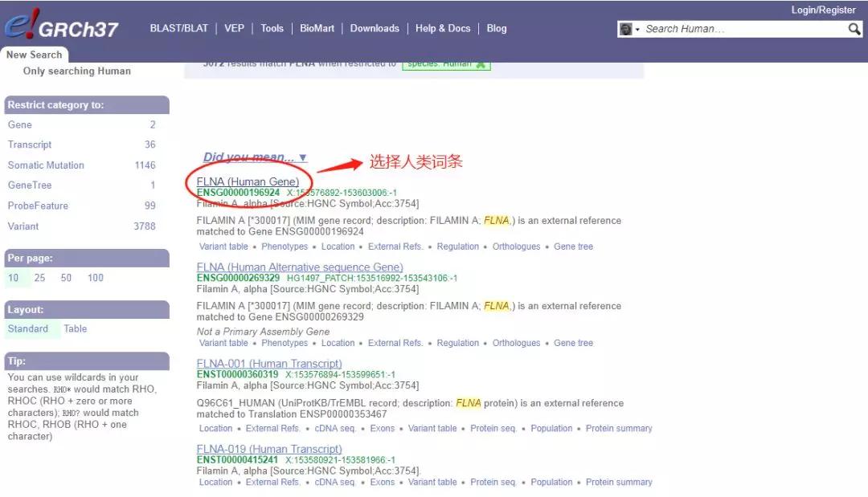Open Gene tree link for ENSG00000196924

click(x=573, y=246)
